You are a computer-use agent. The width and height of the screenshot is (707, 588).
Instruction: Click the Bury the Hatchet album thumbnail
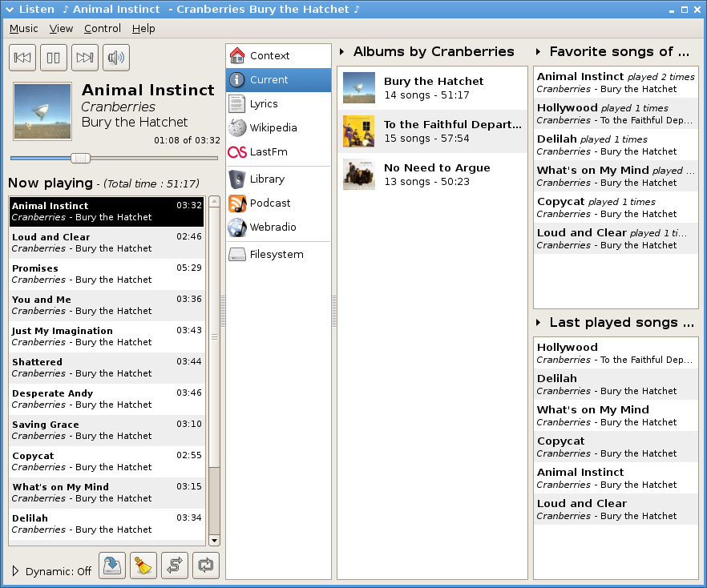click(358, 88)
